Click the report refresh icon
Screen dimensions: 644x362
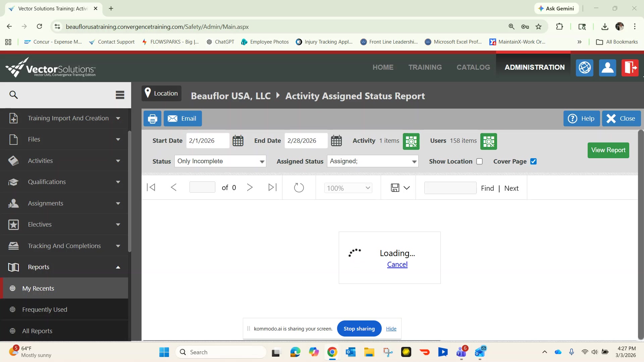pos(299,188)
